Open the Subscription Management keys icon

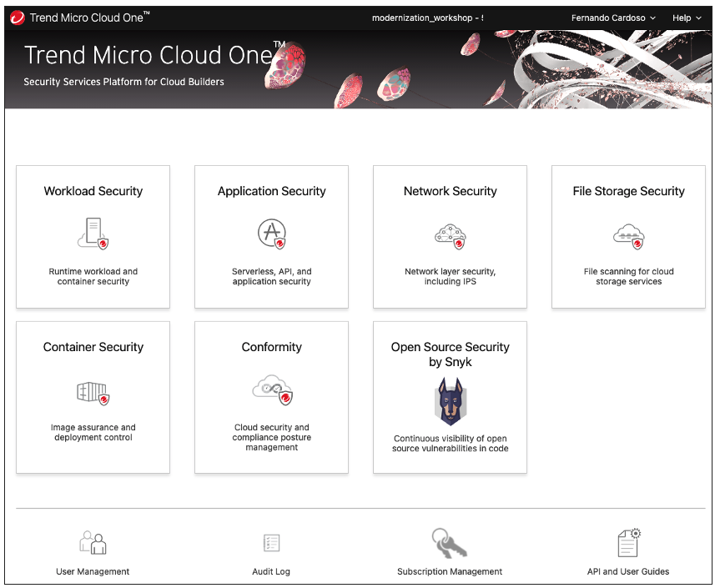coord(449,543)
